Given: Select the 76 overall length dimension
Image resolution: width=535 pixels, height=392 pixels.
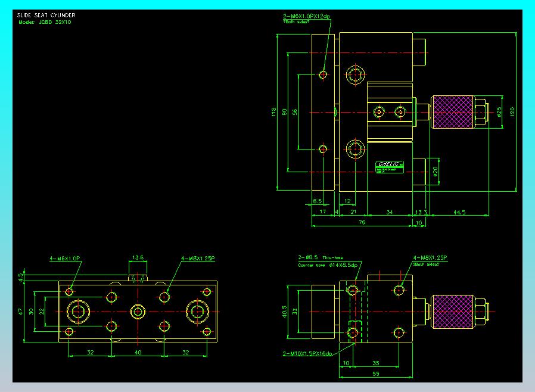Looking at the screenshot, I should pos(362,222).
